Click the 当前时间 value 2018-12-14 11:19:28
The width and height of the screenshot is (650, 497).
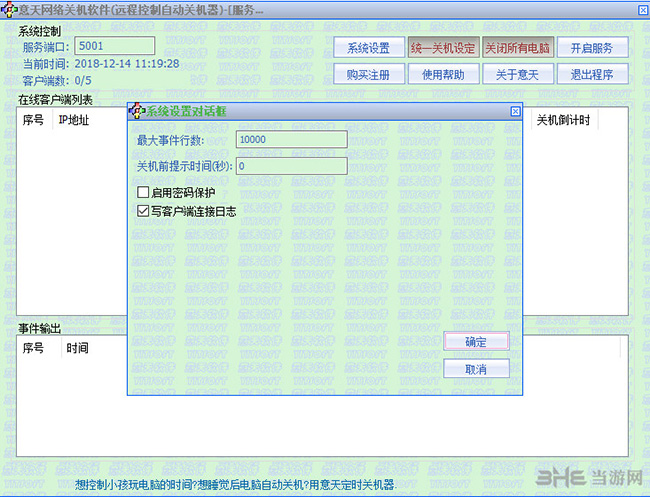[127, 64]
